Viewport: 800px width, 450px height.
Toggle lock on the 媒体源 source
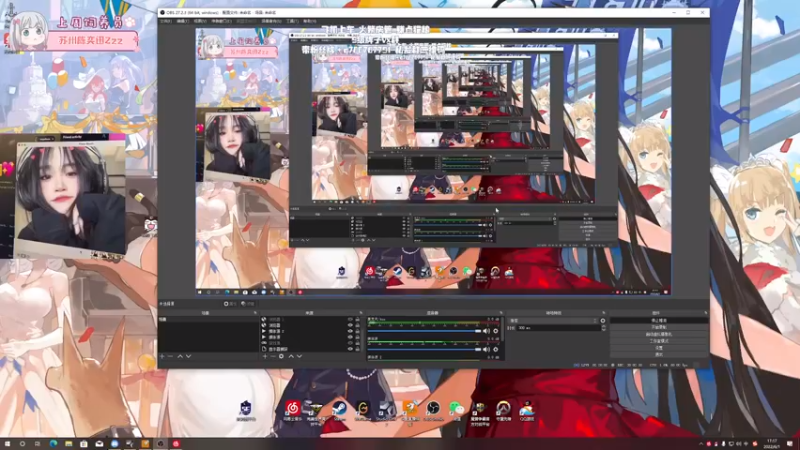tap(357, 337)
